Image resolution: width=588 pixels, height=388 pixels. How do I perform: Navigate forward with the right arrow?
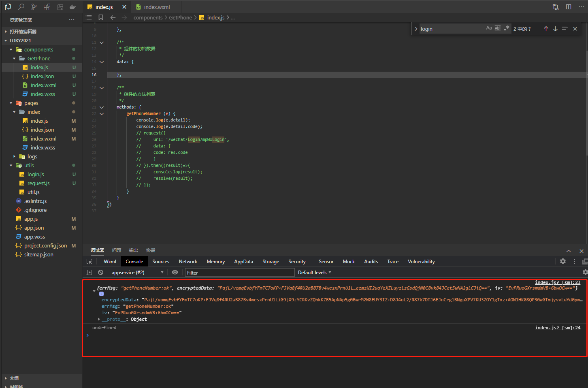point(124,17)
